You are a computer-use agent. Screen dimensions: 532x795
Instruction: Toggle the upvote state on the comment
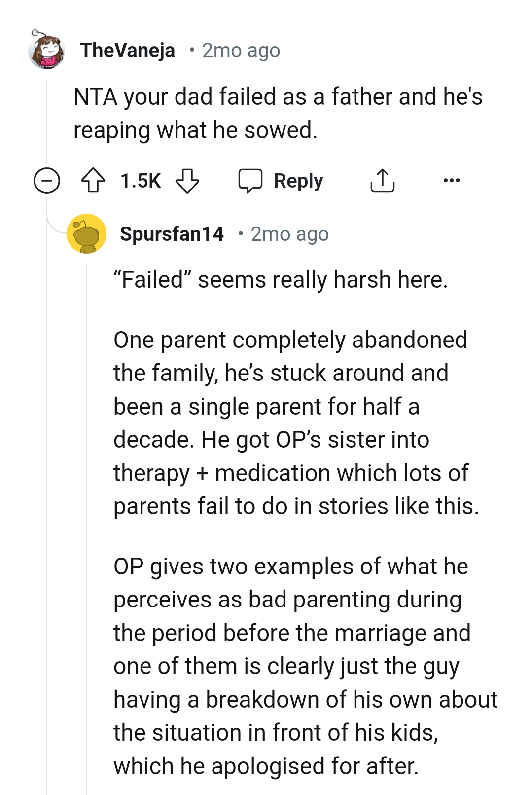click(94, 180)
